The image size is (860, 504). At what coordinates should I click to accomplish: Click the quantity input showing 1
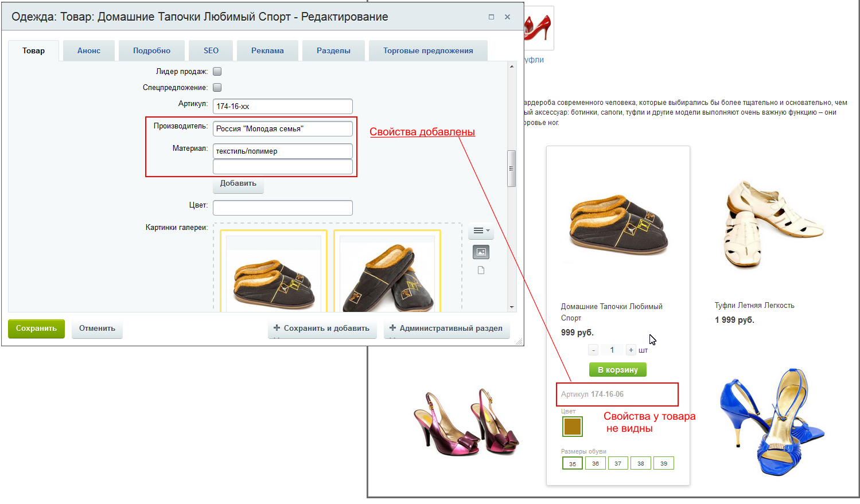click(x=612, y=350)
